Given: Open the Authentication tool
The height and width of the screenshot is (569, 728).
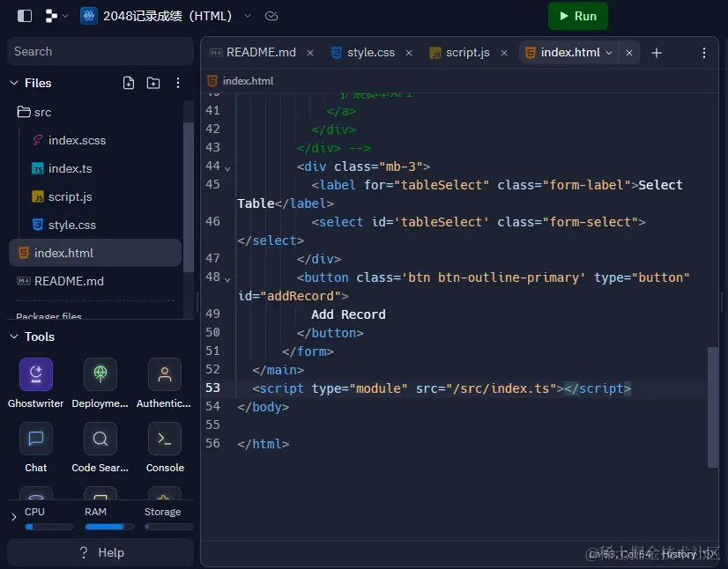Looking at the screenshot, I should tap(164, 383).
